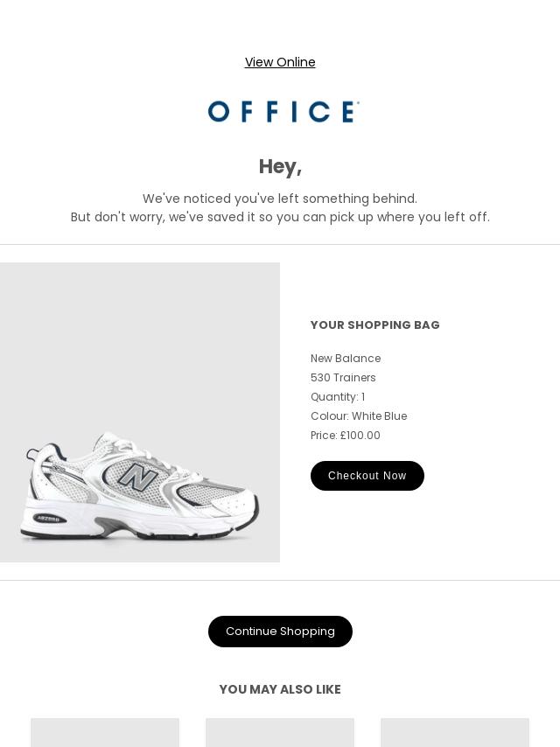Click the New Balance trainer product image
Screen dimensions: 560x747
click(140, 412)
